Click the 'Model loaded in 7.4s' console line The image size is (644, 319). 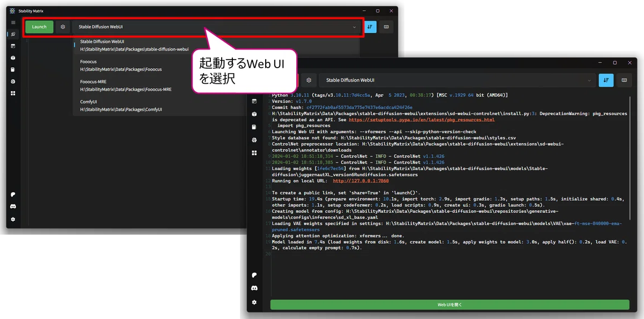(450, 245)
